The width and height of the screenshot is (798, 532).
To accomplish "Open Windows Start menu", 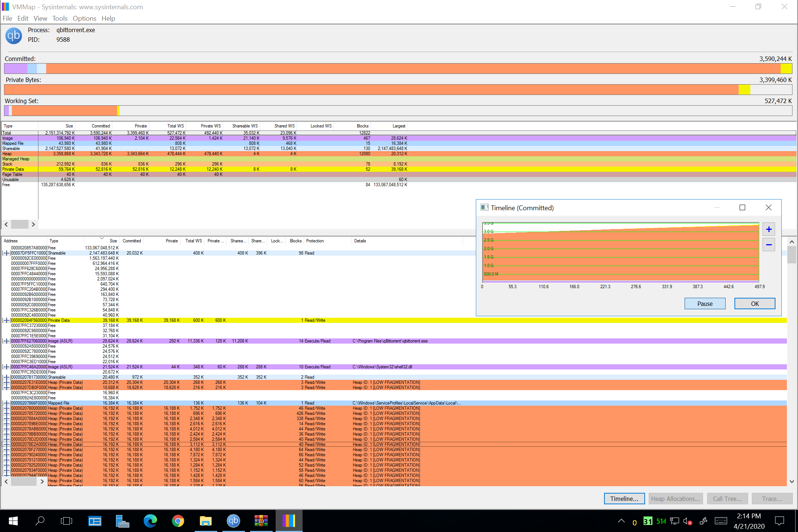I will [13, 521].
